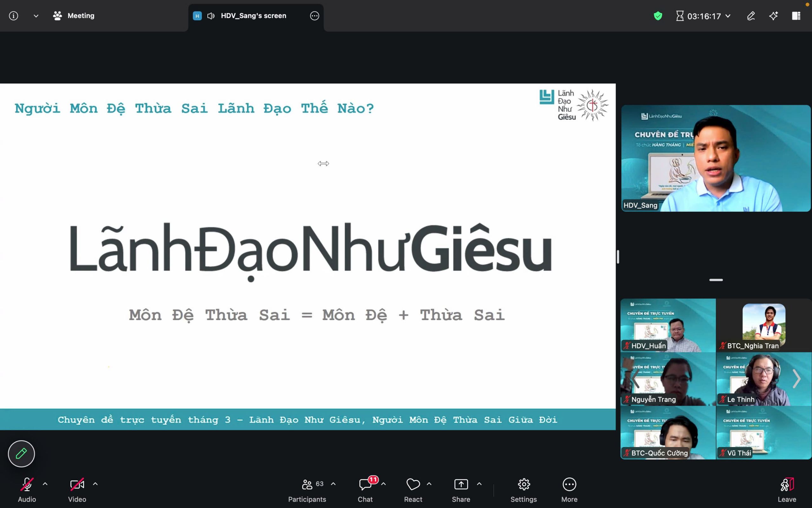812x508 pixels.
Task: Select Le Thinh video tile
Action: pos(764,379)
